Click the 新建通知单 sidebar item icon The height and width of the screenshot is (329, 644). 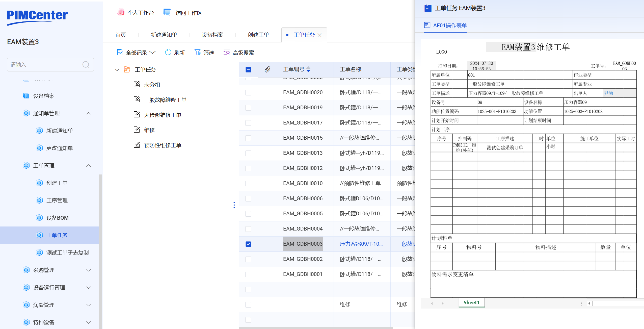point(39,131)
